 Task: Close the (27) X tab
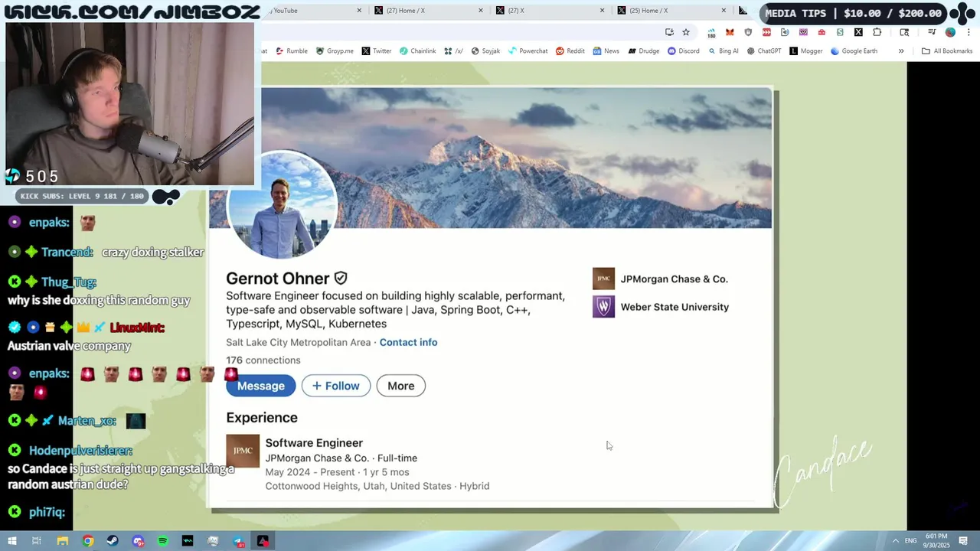tap(603, 11)
